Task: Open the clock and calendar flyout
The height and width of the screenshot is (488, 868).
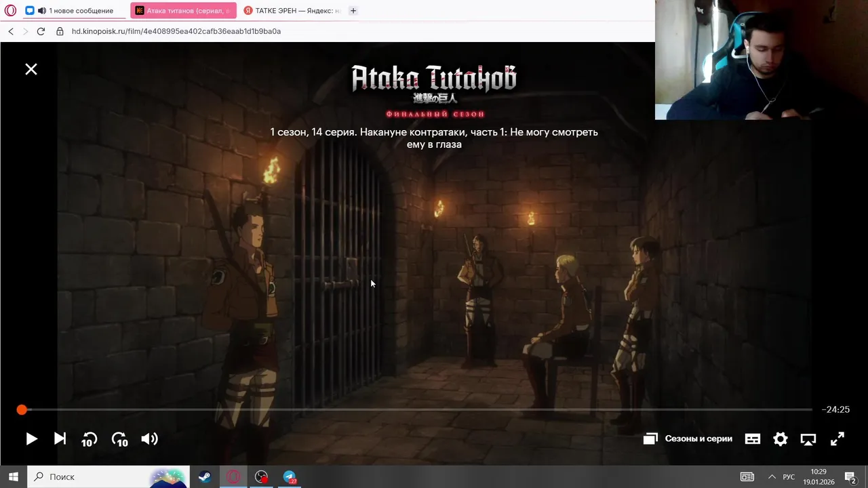Action: [x=818, y=476]
